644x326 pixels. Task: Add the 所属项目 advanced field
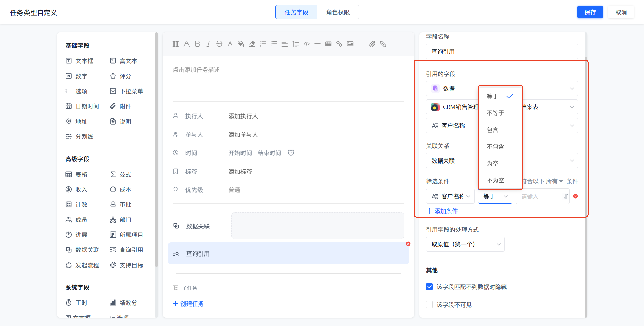pyautogui.click(x=127, y=235)
